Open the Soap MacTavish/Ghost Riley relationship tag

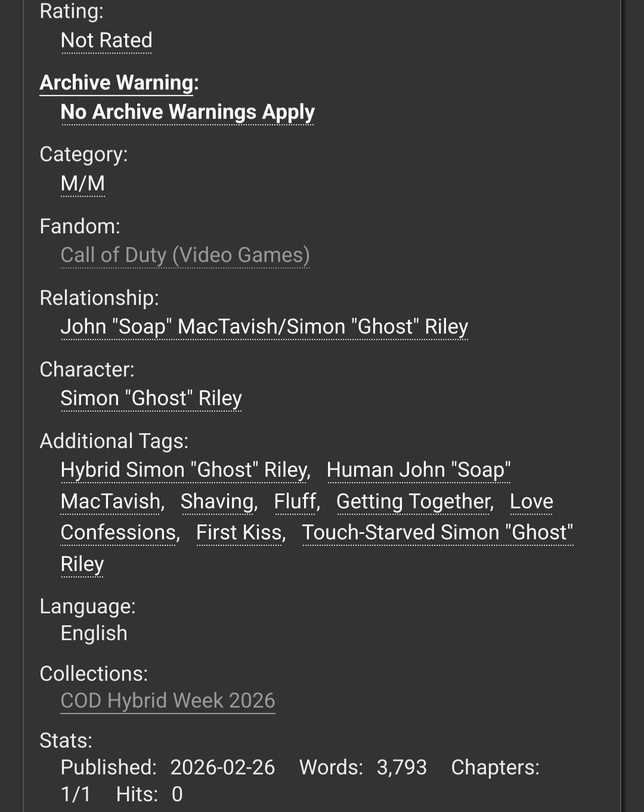click(264, 327)
